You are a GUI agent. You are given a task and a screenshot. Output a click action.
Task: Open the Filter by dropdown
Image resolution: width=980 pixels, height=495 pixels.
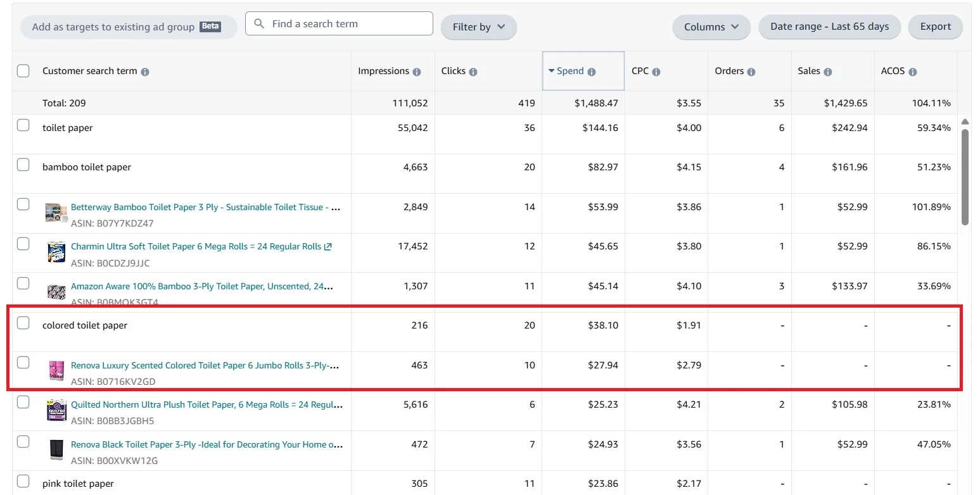click(478, 27)
